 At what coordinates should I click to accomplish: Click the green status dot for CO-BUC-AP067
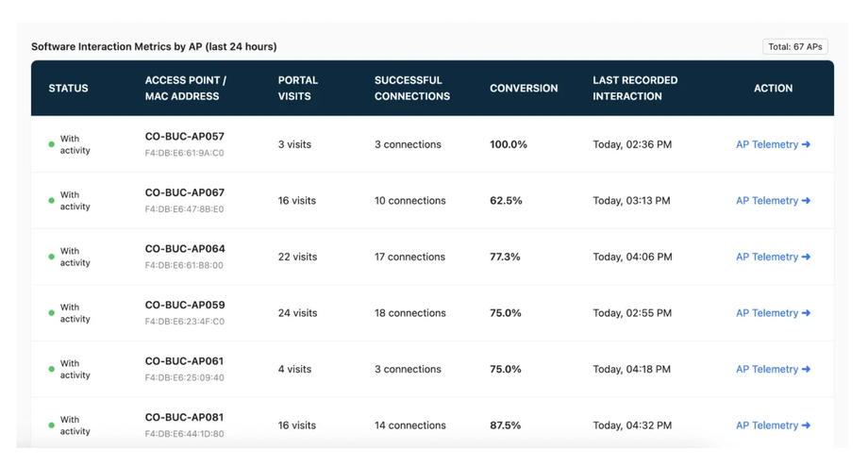(52, 201)
